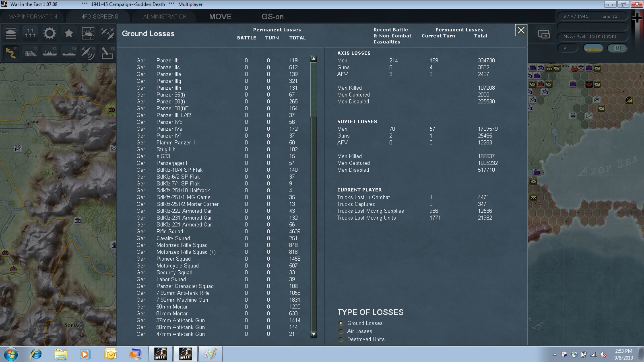Screen dimensions: 644x362
Task: Select the F1 move mode arrow
Action: (11, 53)
